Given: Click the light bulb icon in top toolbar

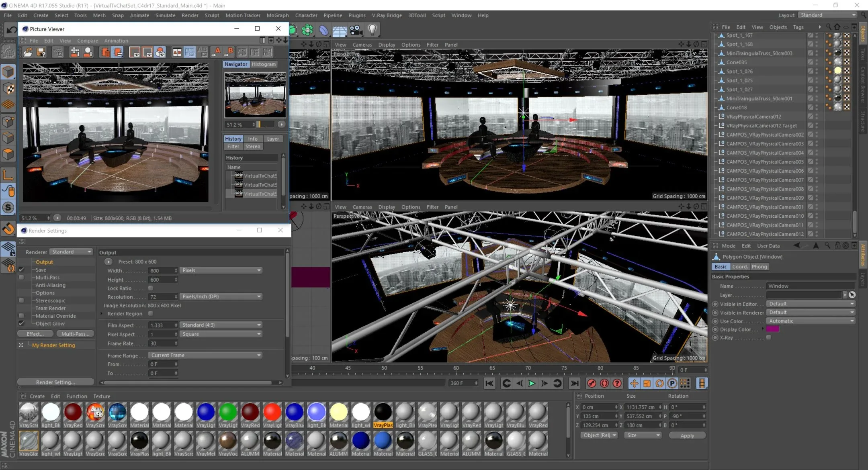Looking at the screenshot, I should tap(373, 29).
